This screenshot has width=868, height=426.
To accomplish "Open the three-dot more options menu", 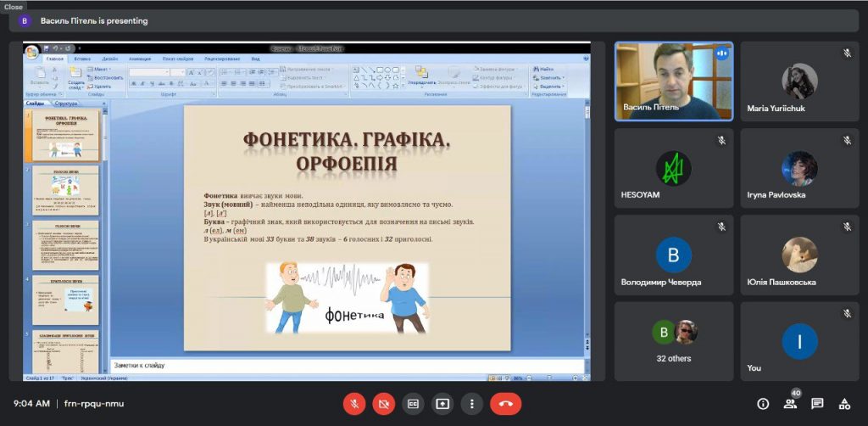I will (x=471, y=404).
